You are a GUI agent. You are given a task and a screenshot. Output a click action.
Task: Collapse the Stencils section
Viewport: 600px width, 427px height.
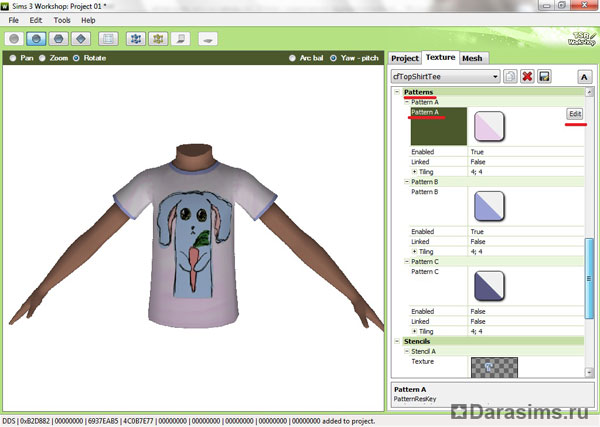[397, 341]
